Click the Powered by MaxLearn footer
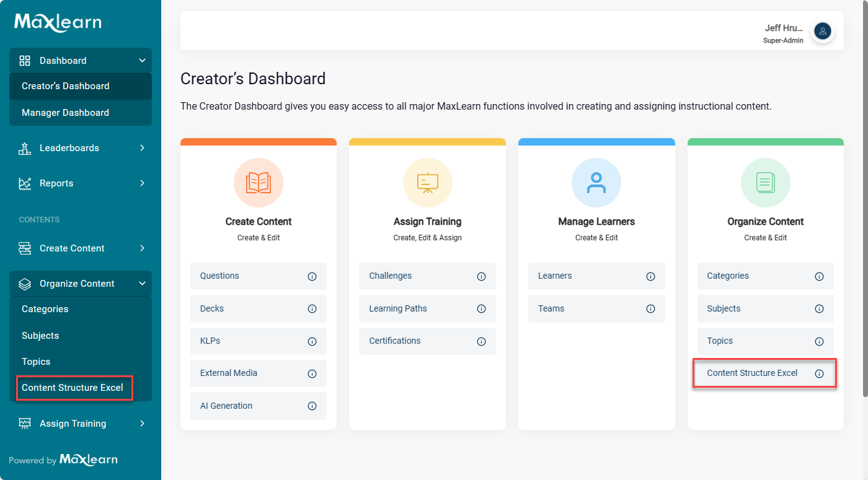868x480 pixels. (63, 460)
